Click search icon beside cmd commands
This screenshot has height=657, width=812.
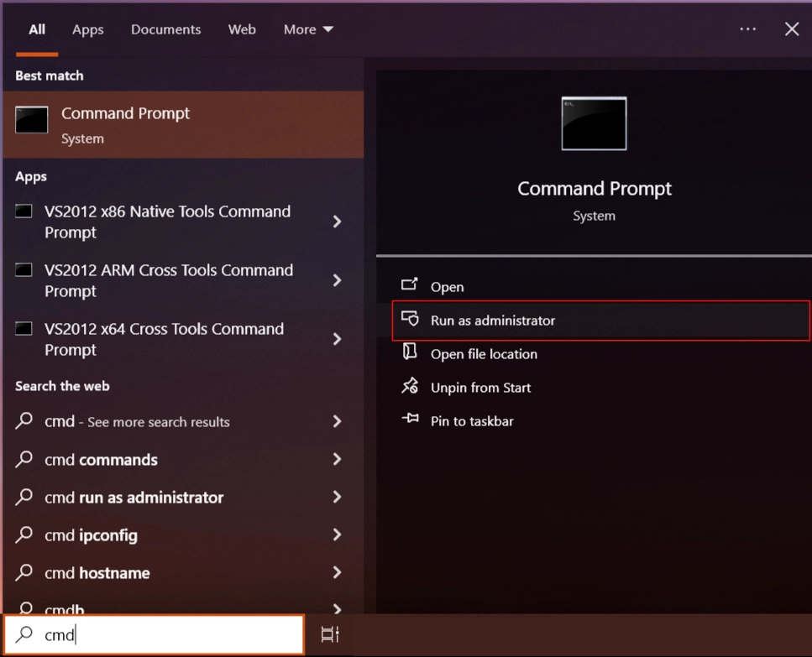pyautogui.click(x=24, y=459)
